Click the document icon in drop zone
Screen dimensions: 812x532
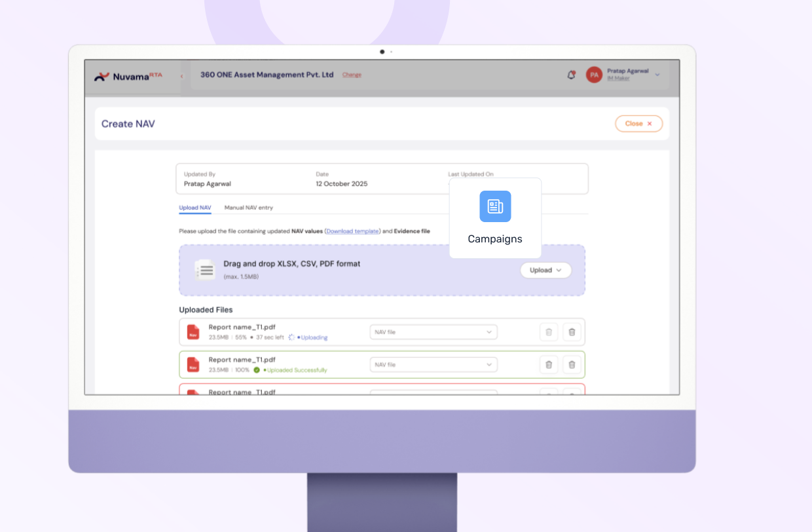coord(205,270)
